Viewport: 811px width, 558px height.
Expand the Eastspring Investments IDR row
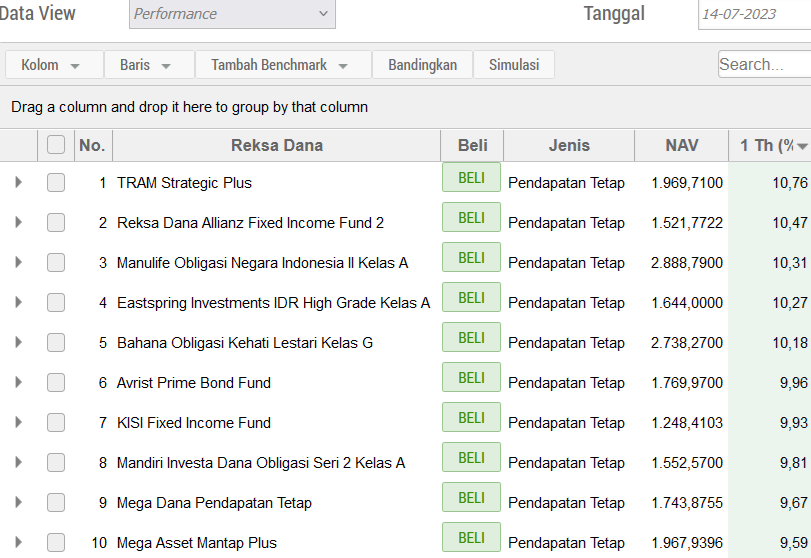pyautogui.click(x=18, y=302)
